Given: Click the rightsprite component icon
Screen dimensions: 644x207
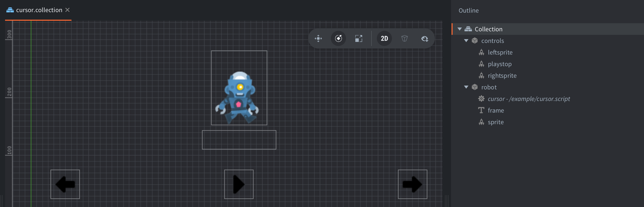Looking at the screenshot, I should (x=481, y=76).
